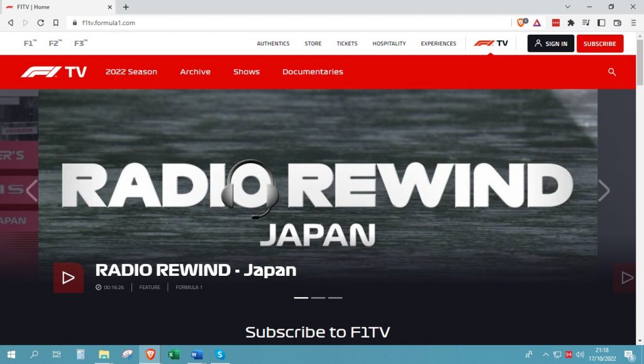Open the Brave wallet icon

[x=618, y=22]
